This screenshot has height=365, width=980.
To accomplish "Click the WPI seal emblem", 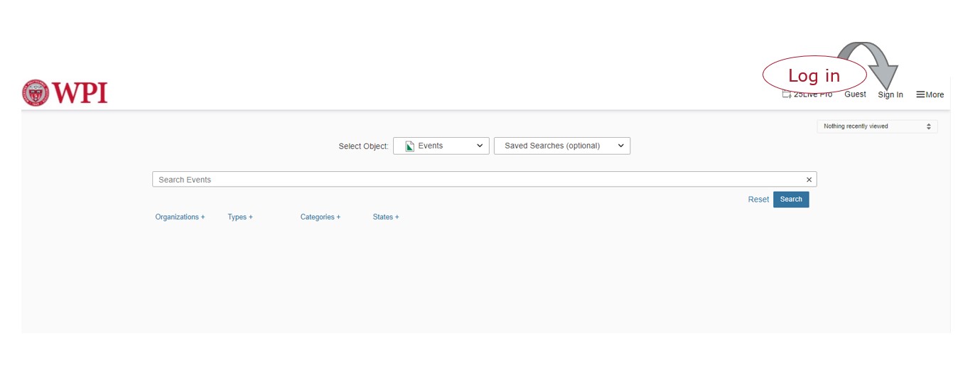I will pyautogui.click(x=36, y=93).
